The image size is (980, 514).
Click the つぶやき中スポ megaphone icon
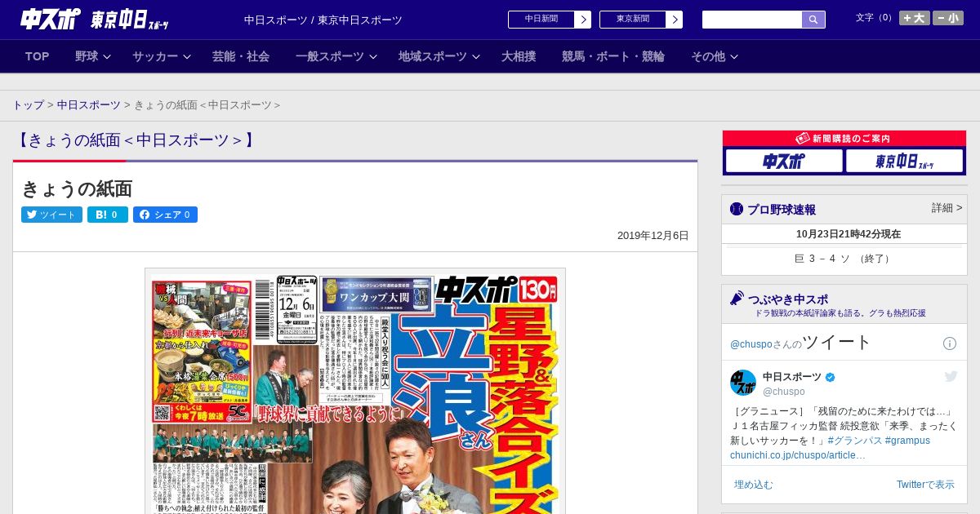737,298
